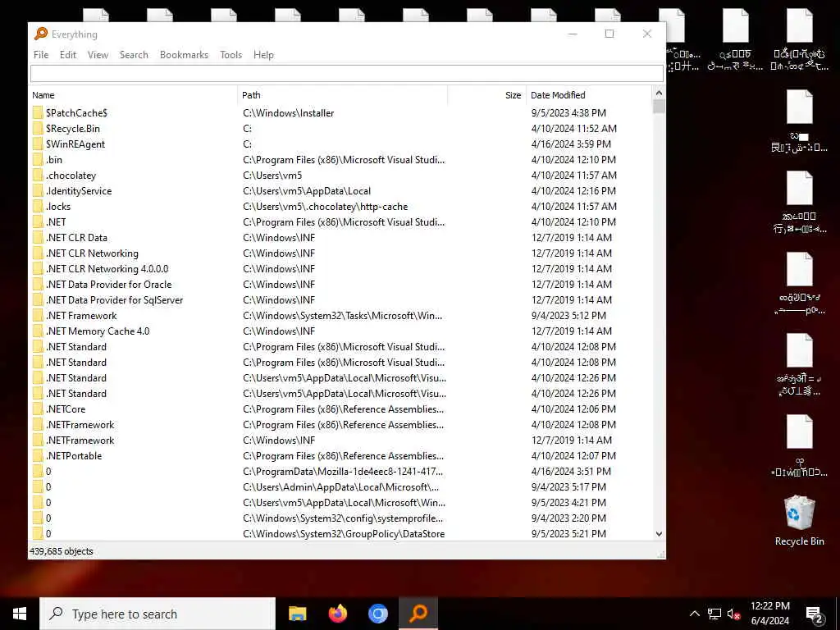Sort results by Size column header
Screen dimensions: 840x630
coord(487,95)
